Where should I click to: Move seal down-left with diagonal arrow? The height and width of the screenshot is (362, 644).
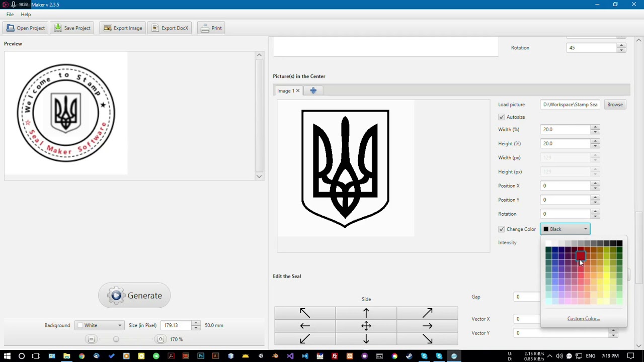click(305, 339)
